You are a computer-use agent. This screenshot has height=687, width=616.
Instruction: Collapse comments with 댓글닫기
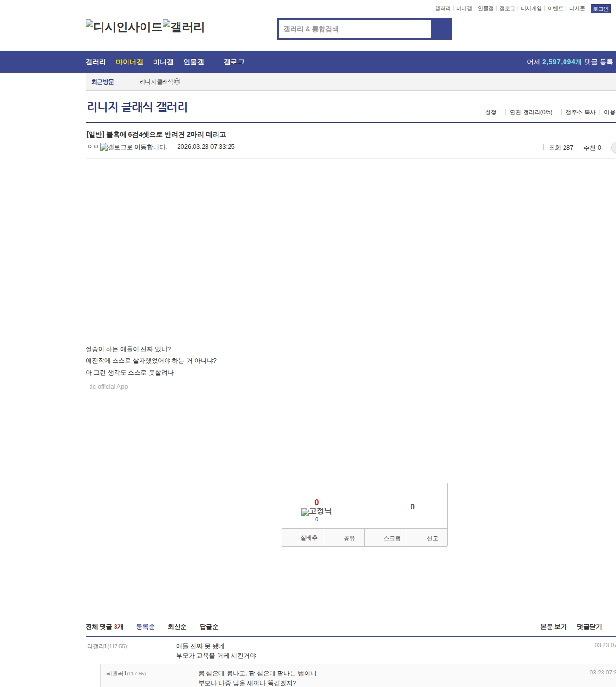590,627
